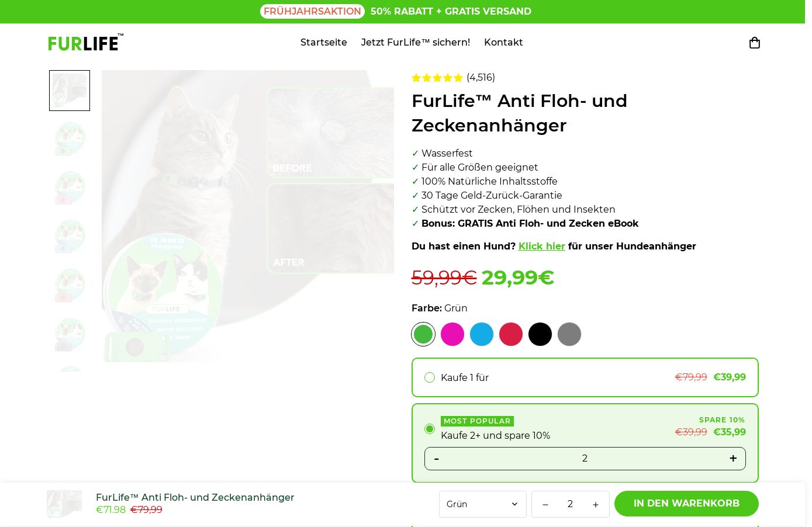This screenshot has height=527, width=812.
Task: Pick the black color swatch
Action: tap(540, 334)
